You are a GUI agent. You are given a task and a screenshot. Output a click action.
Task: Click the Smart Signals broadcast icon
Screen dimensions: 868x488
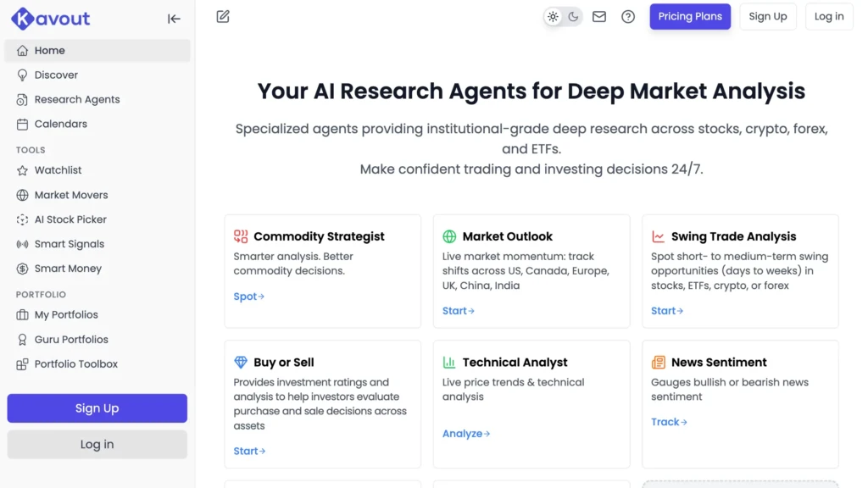[22, 244]
